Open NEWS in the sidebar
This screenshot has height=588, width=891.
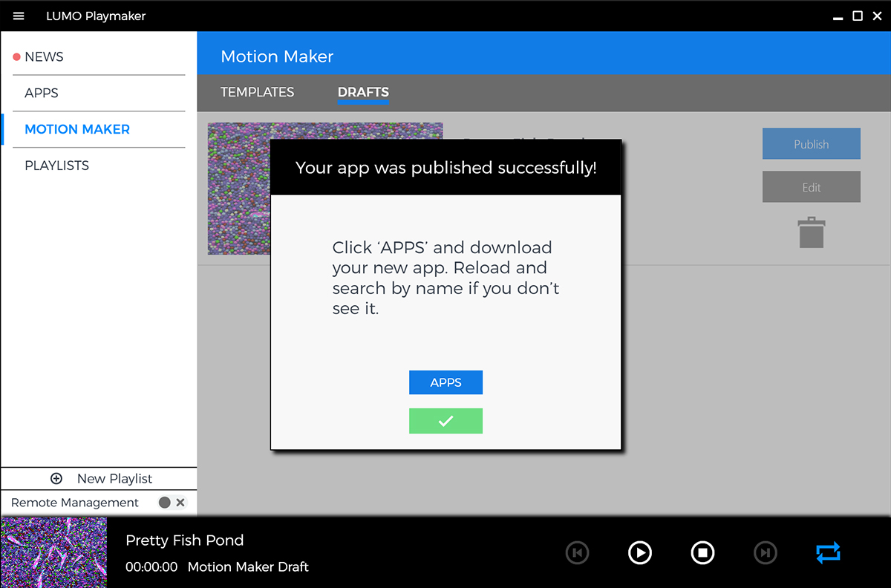tap(44, 56)
